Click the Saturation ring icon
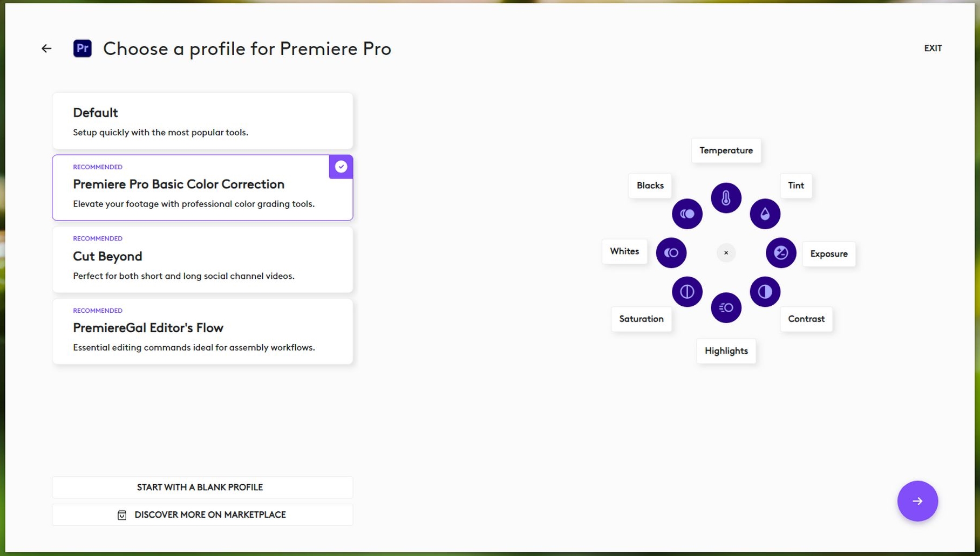 [687, 292]
